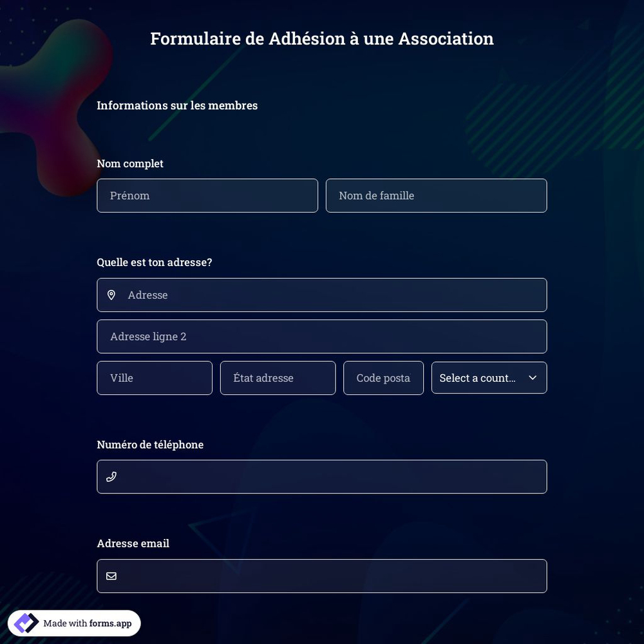This screenshot has height=644, width=644.
Task: Click the Adresse email input box
Action: pyautogui.click(x=322, y=576)
